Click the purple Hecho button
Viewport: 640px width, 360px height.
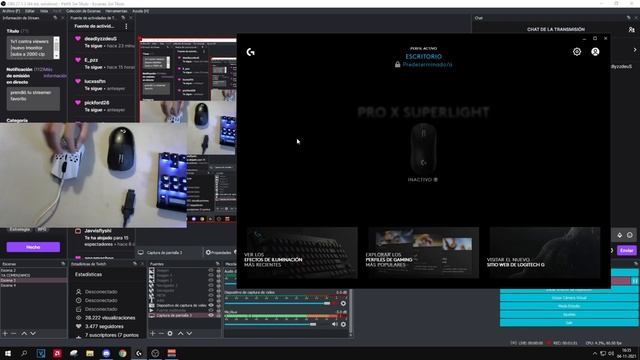pos(33,247)
